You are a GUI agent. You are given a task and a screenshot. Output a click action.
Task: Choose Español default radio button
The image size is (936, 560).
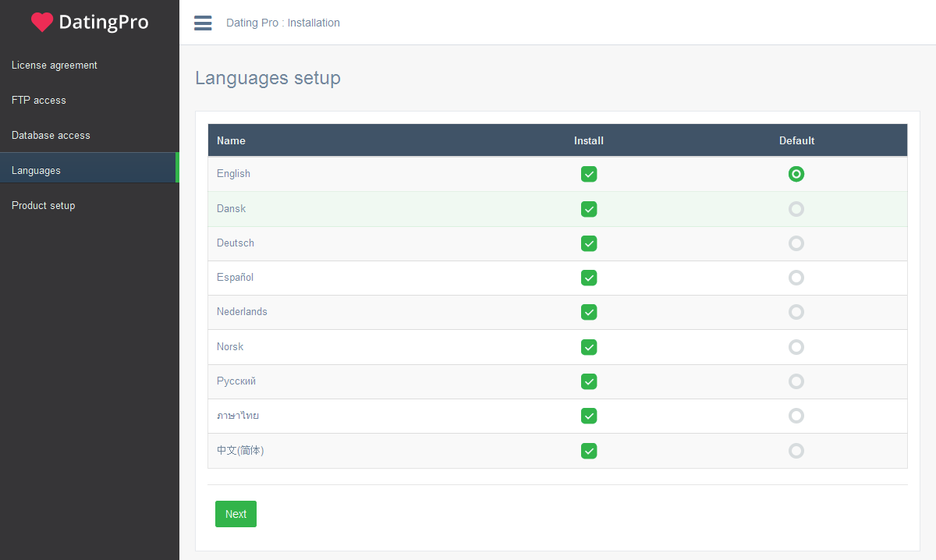tap(796, 278)
